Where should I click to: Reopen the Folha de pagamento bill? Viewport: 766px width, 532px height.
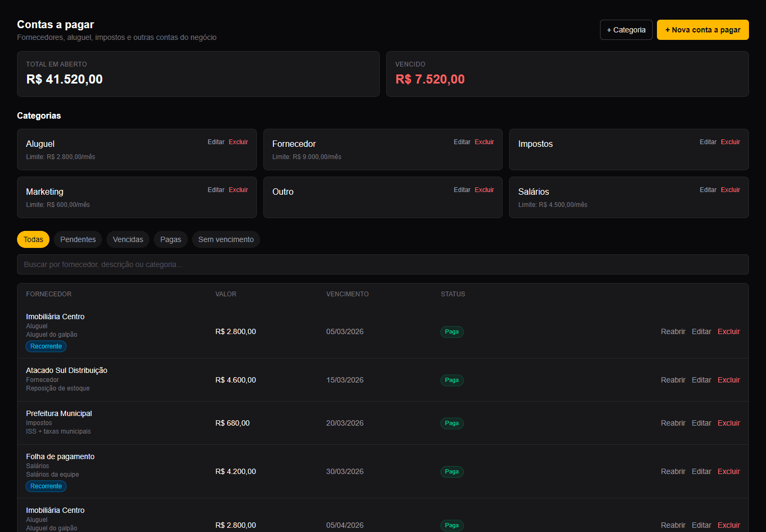point(673,471)
